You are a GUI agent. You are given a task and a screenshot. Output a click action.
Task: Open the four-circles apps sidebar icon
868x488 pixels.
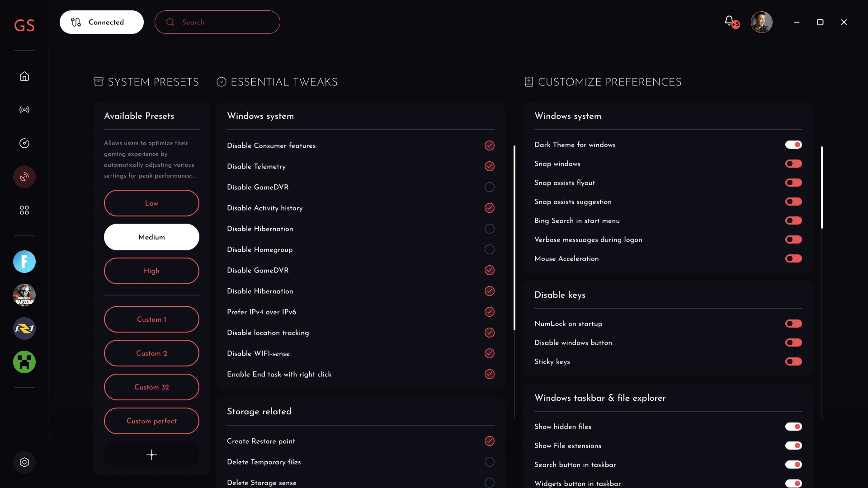point(24,210)
